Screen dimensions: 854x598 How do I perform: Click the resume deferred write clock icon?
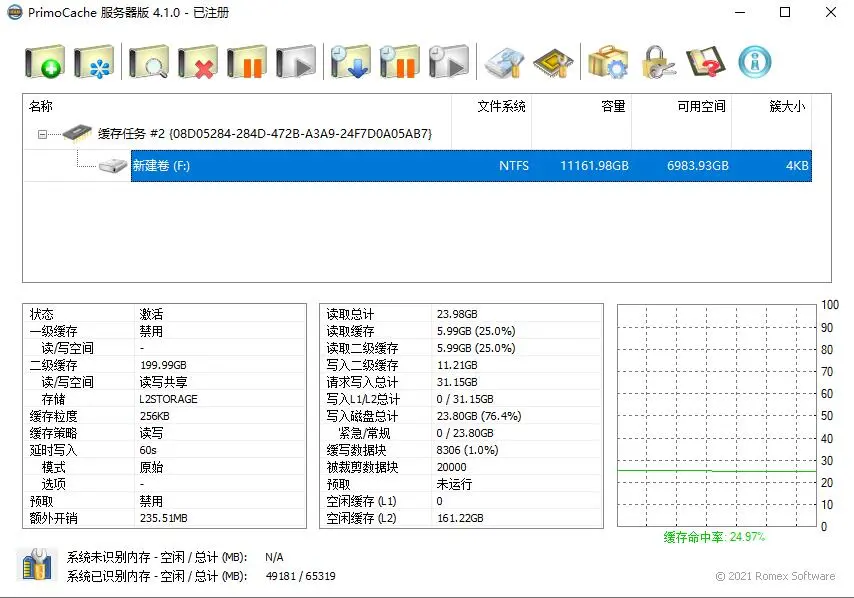[x=449, y=62]
